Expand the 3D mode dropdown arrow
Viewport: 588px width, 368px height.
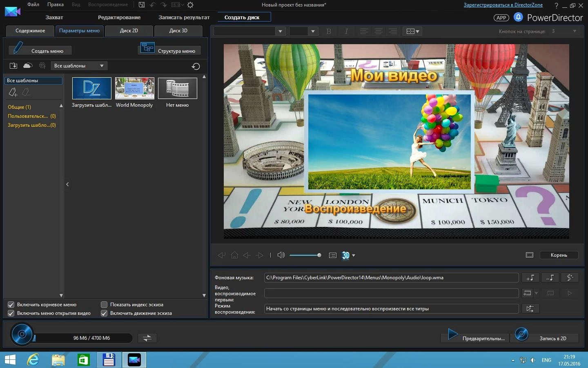(354, 256)
